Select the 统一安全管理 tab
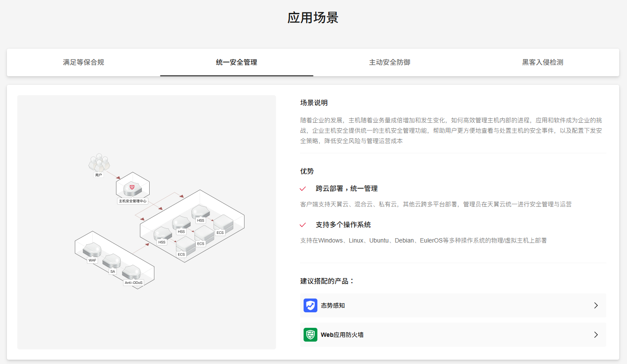This screenshot has height=364, width=627. (236, 62)
